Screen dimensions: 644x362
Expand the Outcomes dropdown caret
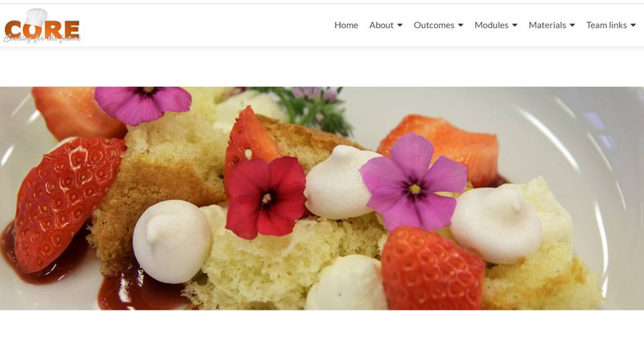[x=461, y=25]
